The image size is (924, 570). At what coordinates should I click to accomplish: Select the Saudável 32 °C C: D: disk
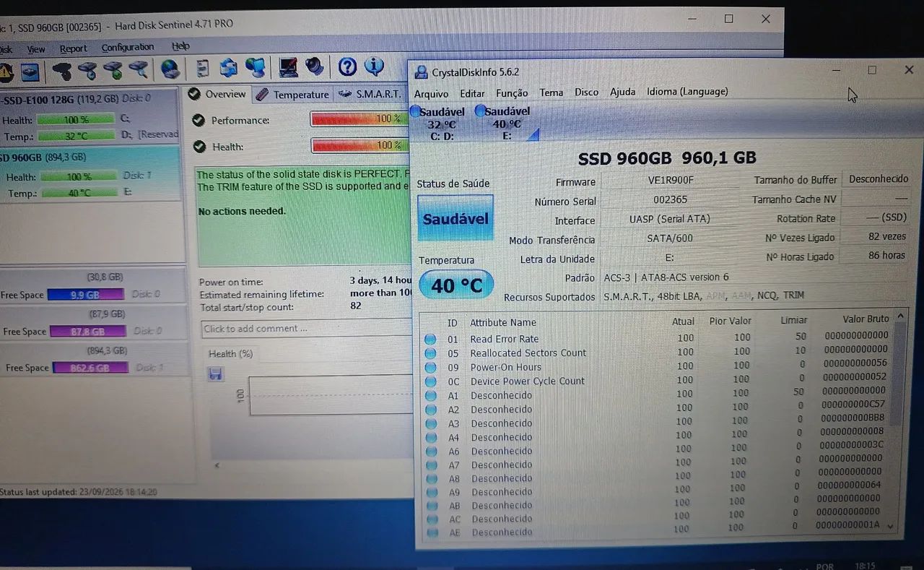pos(440,123)
